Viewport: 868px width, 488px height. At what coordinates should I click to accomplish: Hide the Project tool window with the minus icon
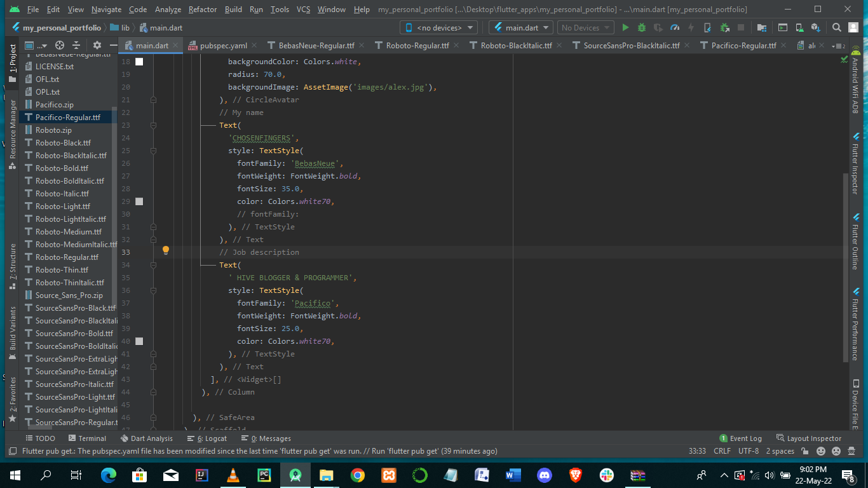click(113, 45)
